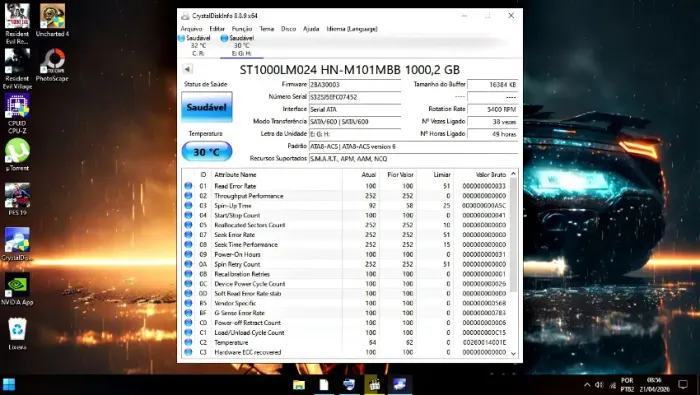Open the Ajuda menu
Image resolution: width=700 pixels, height=395 pixels.
click(311, 29)
